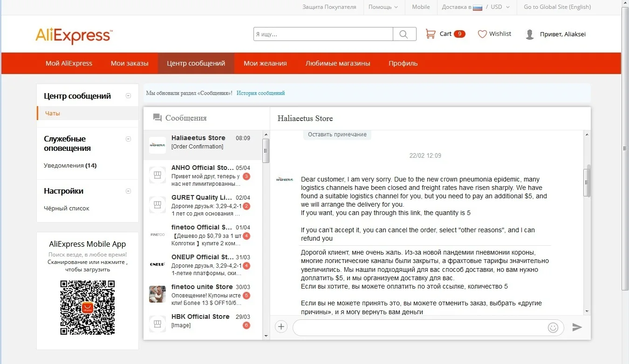Click the Haliaeetus avatar beside the message
Image resolution: width=629 pixels, height=364 pixels.
coord(285,179)
